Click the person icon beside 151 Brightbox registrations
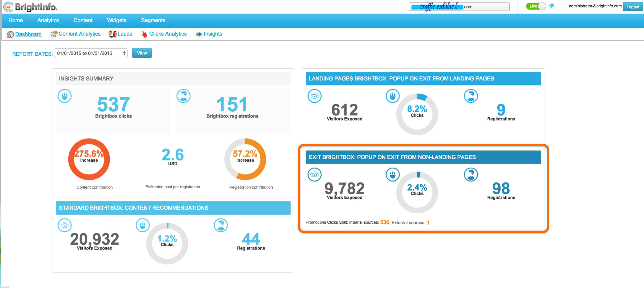Image resolution: width=644 pixels, height=288 pixels. point(184,96)
